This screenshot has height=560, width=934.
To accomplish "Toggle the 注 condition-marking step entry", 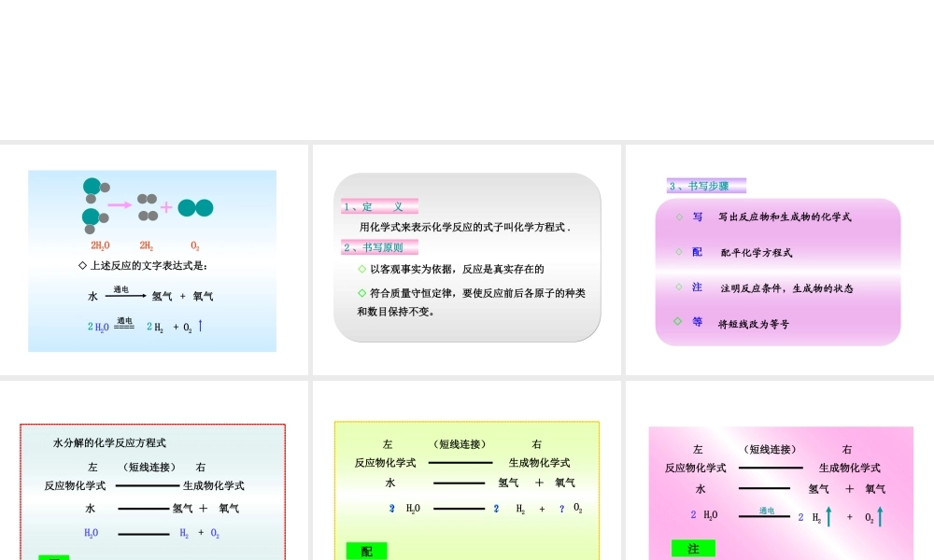I will click(x=698, y=287).
